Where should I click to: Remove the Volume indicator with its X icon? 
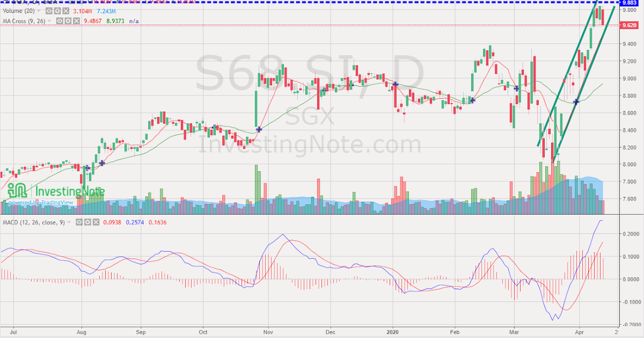click(x=65, y=11)
